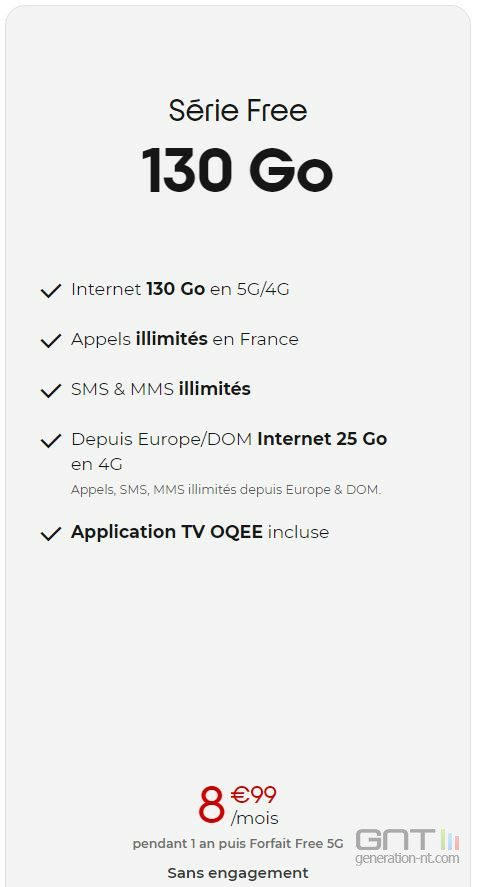The height and width of the screenshot is (887, 477).
Task: Click the Appels, SMS, MMS illimités footnote
Action: 226,490
